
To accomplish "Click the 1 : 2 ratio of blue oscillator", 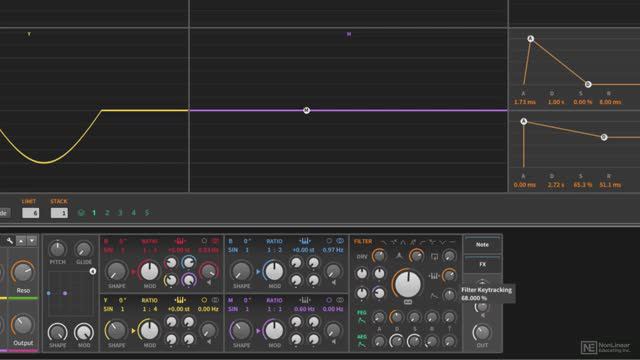I will click(274, 250).
